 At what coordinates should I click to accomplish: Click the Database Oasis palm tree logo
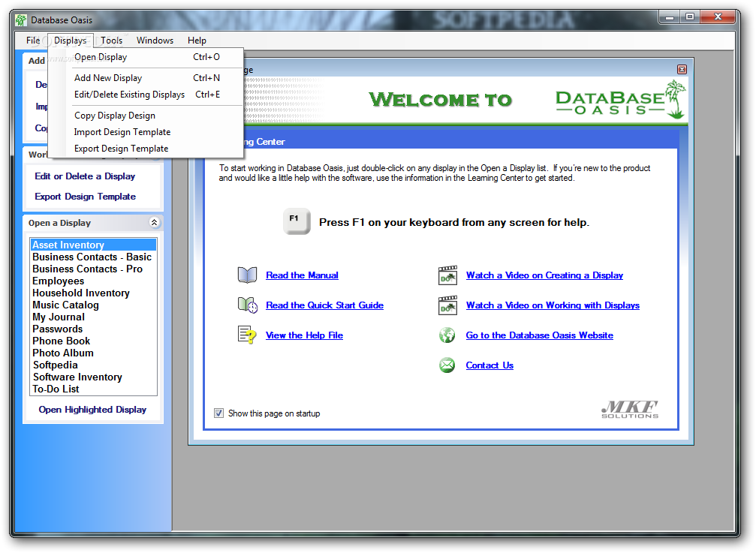tap(621, 101)
